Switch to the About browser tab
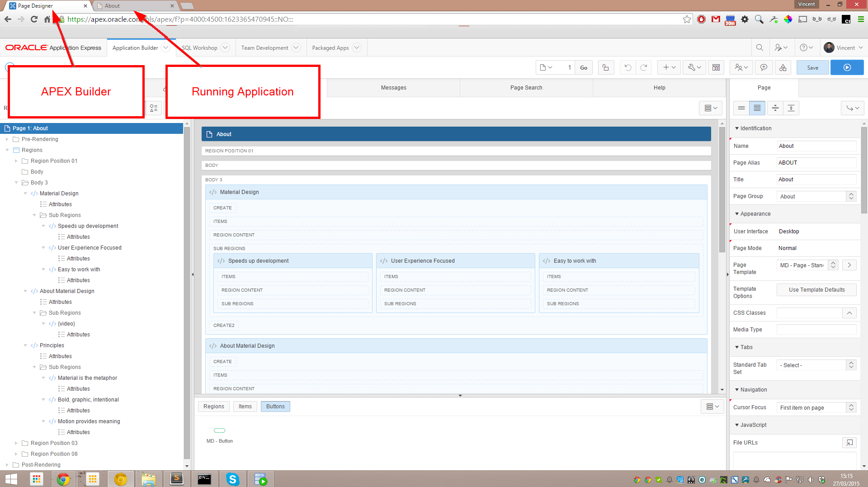Viewport: 868px width, 487px height. pyautogui.click(x=135, y=6)
